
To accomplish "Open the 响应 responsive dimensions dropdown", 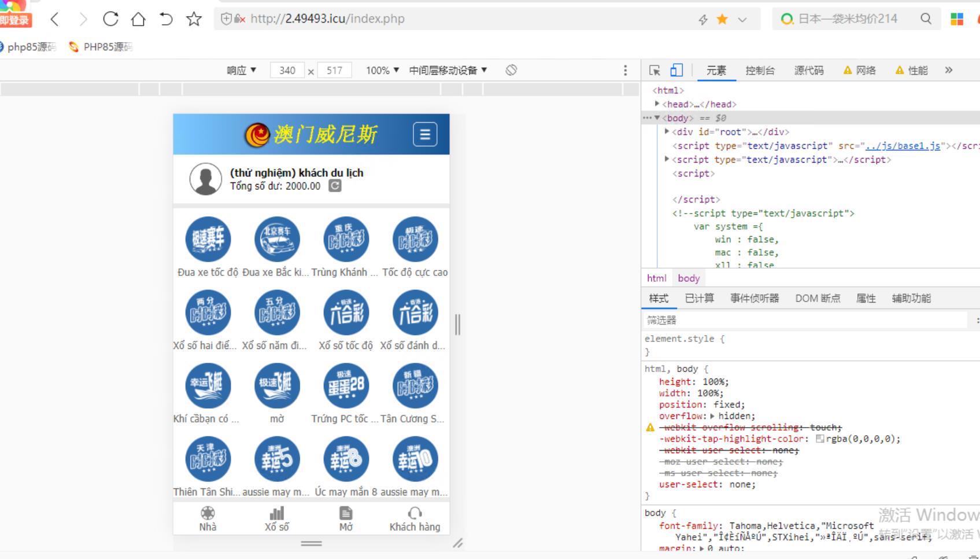I will click(x=241, y=71).
